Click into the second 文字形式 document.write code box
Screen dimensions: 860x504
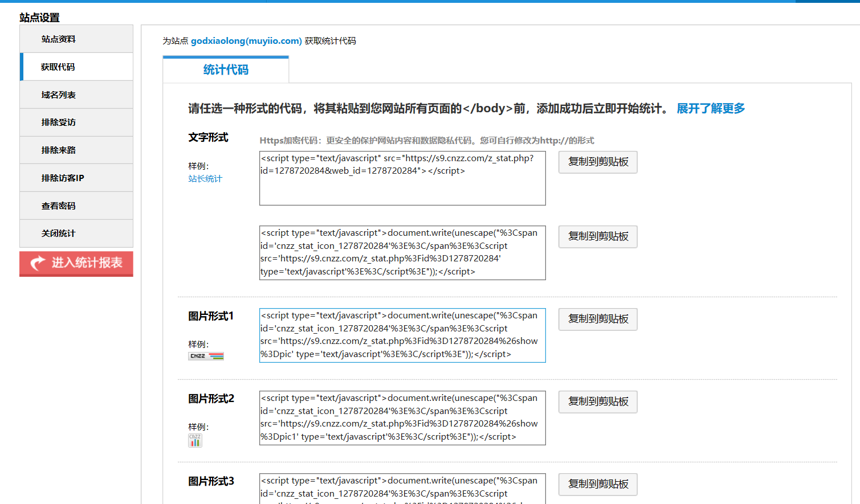click(x=402, y=253)
